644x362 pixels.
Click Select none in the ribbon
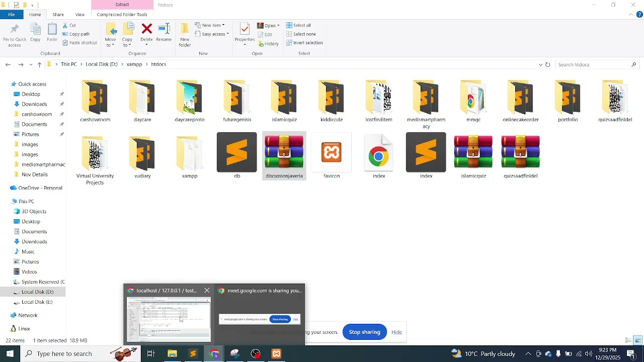coord(301,34)
